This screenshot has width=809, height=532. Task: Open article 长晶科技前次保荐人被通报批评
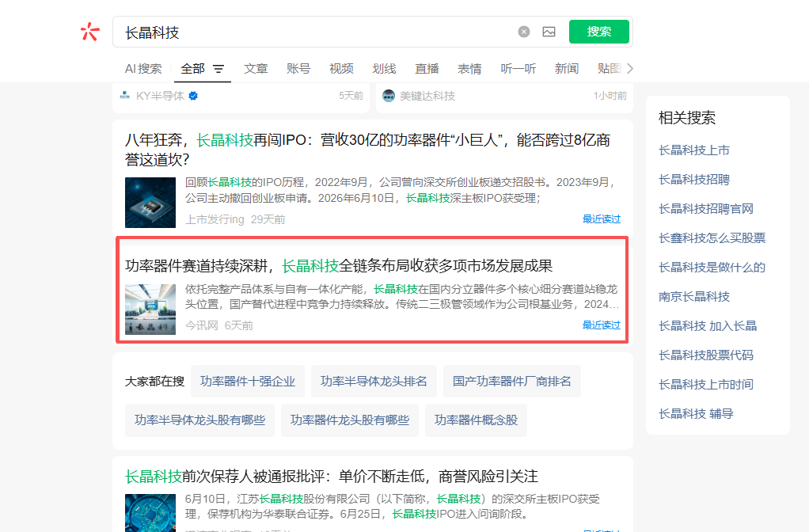pyautogui.click(x=331, y=477)
